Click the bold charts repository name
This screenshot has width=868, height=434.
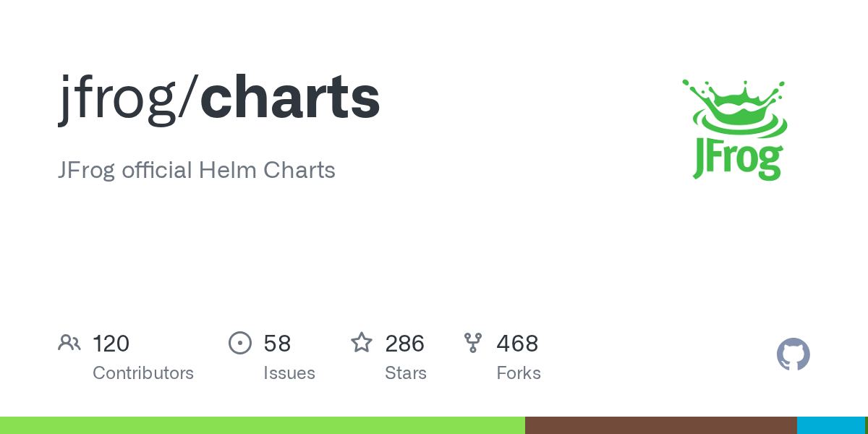pyautogui.click(x=290, y=97)
